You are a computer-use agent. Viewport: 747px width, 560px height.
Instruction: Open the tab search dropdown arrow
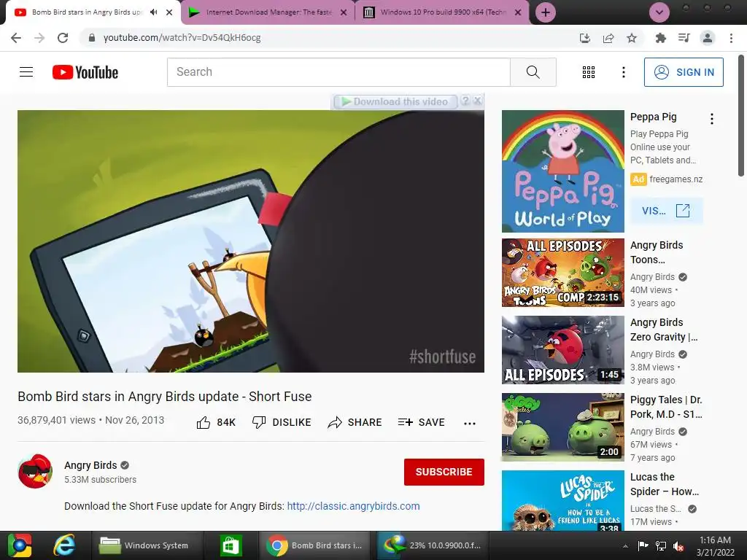pyautogui.click(x=659, y=12)
